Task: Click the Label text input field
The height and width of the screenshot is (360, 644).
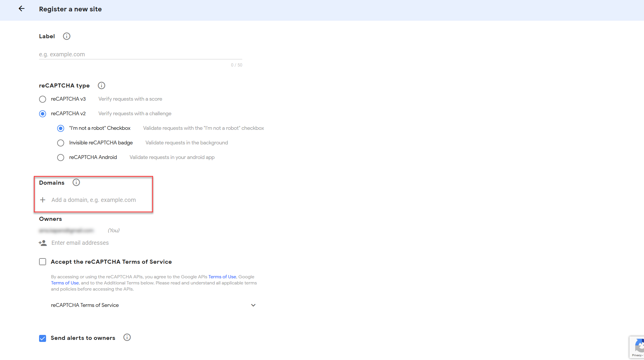Action: click(x=141, y=54)
